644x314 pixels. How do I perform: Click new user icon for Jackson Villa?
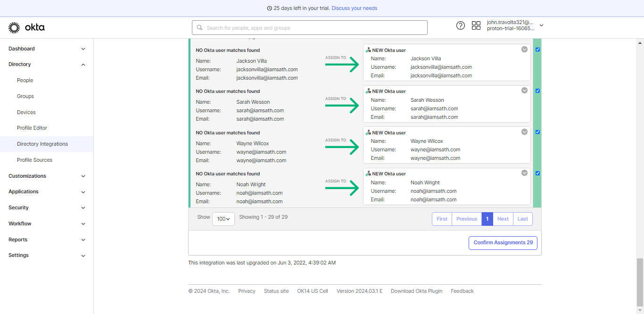point(368,50)
